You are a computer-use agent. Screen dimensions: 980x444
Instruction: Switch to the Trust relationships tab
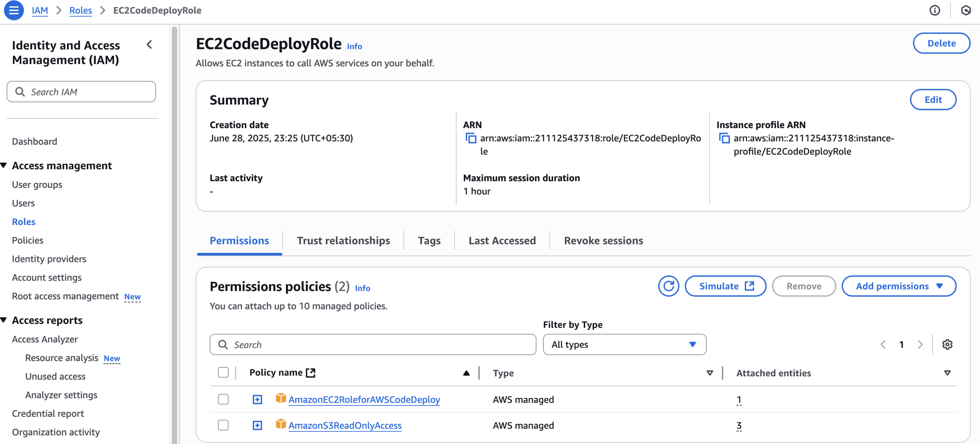click(x=343, y=240)
